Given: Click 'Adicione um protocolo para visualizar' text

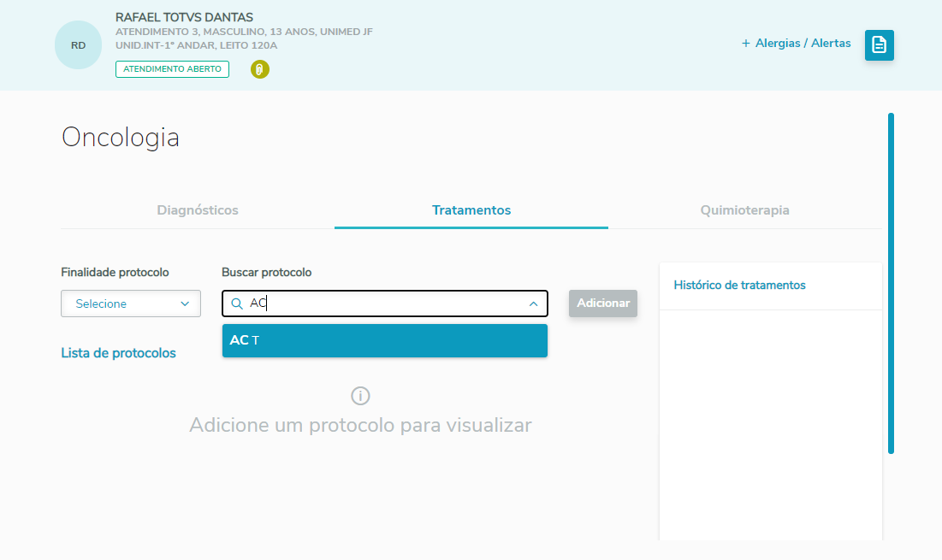Looking at the screenshot, I should click(360, 425).
